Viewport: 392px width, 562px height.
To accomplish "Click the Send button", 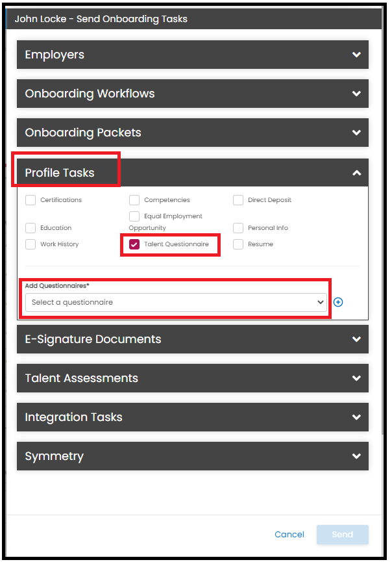I will pos(343,535).
